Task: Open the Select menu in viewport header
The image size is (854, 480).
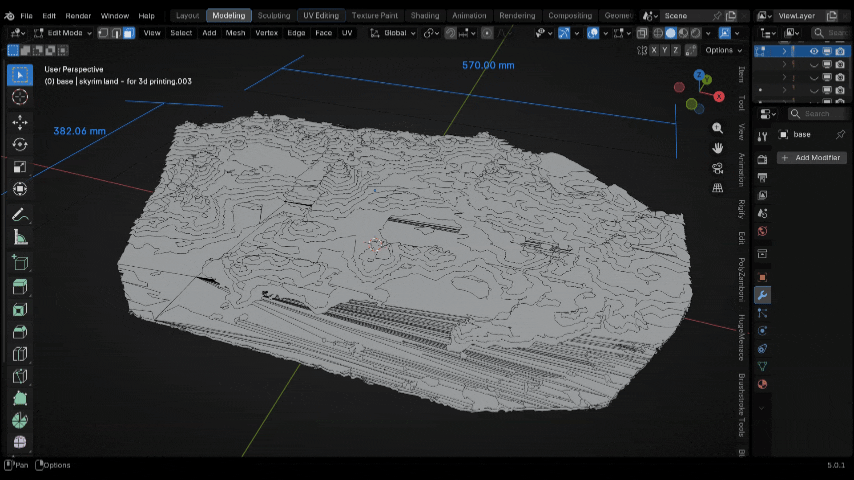Action: click(x=181, y=33)
